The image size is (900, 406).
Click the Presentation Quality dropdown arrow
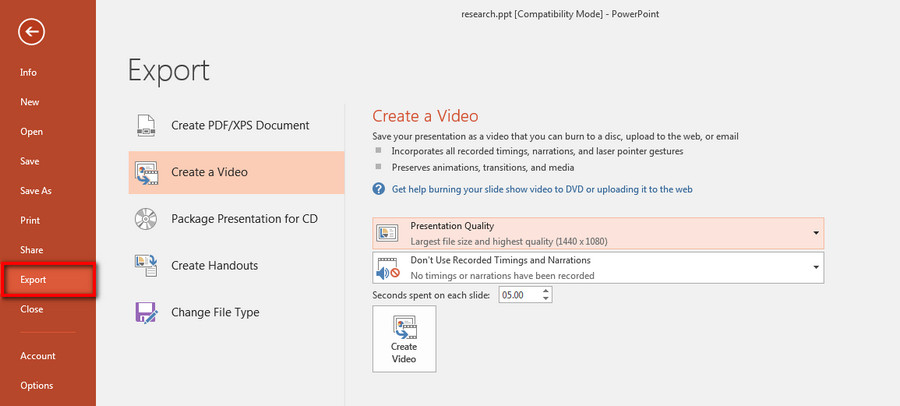816,233
